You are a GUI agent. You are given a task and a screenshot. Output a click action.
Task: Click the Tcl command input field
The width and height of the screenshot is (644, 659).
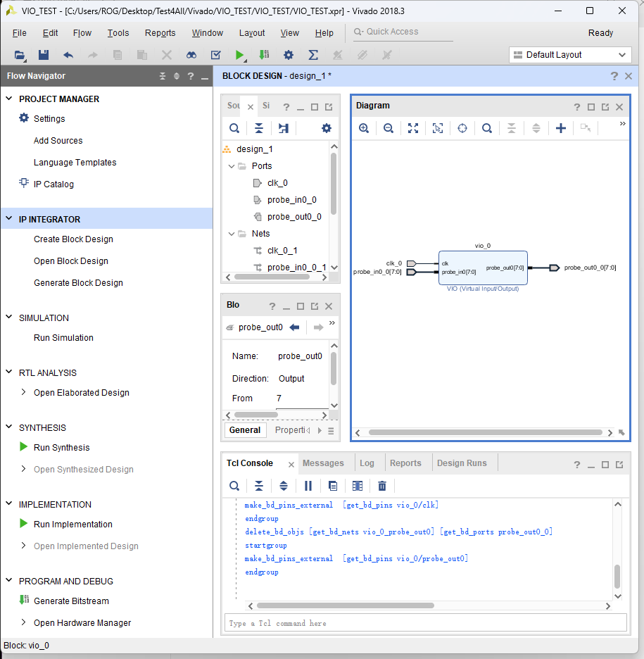[426, 623]
